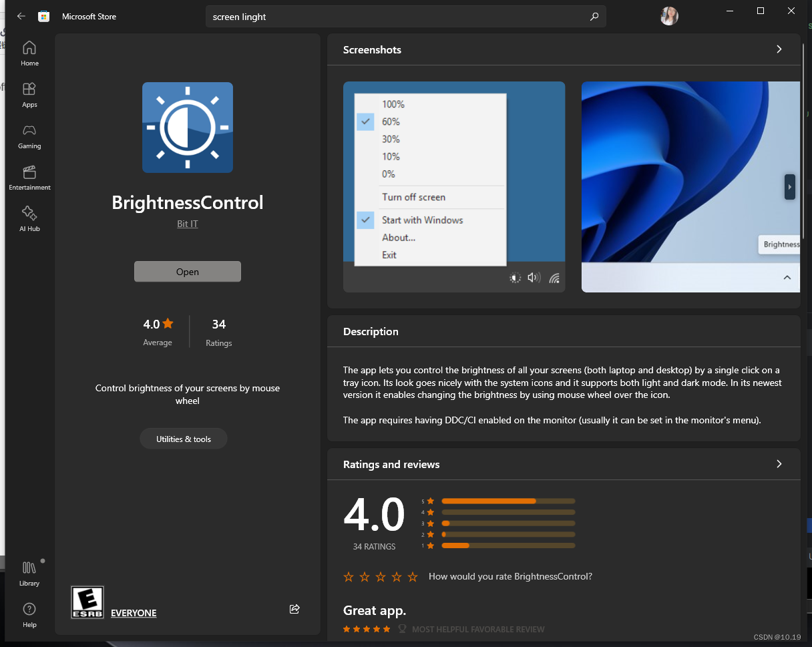
Task: Rate BrightnessControl two stars
Action: pos(365,577)
